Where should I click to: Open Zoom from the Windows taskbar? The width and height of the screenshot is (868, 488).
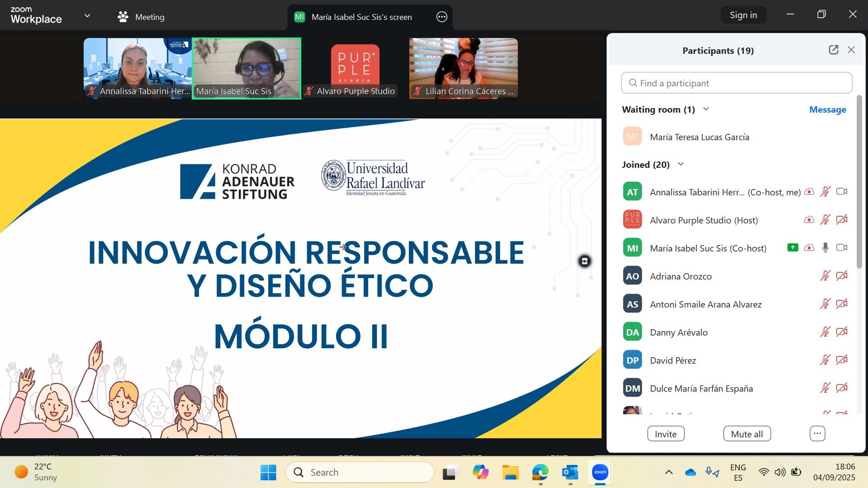(600, 473)
